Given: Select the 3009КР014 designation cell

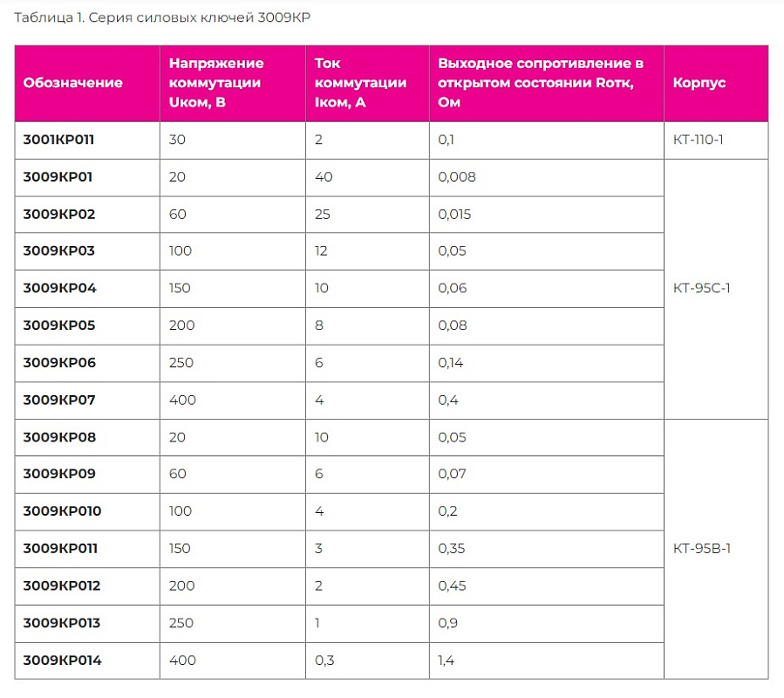Looking at the screenshot, I should 62,660.
